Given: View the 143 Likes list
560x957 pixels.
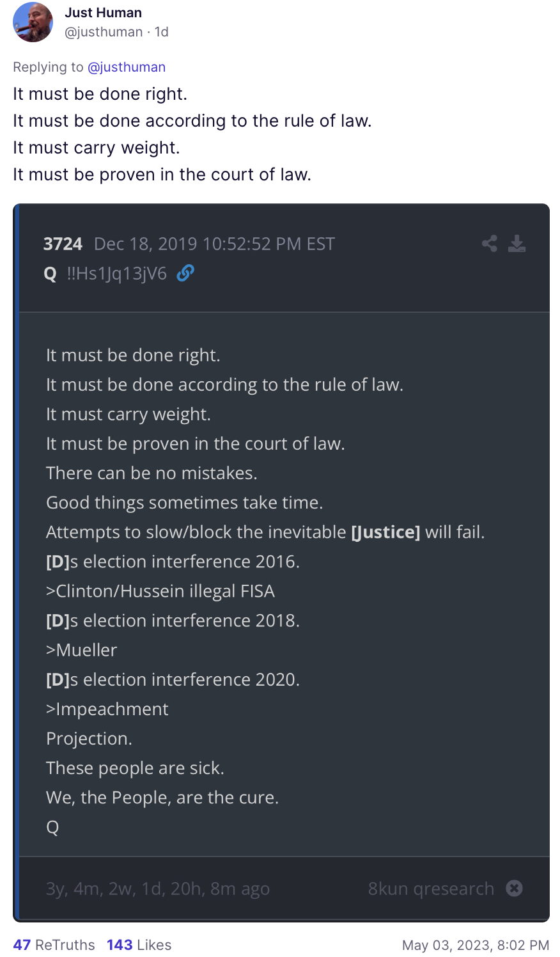Looking at the screenshot, I should pyautogui.click(x=139, y=945).
